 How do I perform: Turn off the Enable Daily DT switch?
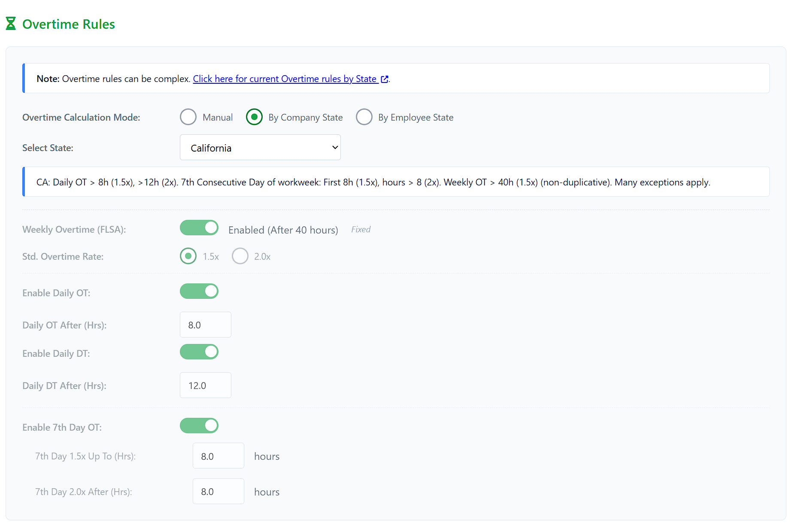coord(199,352)
